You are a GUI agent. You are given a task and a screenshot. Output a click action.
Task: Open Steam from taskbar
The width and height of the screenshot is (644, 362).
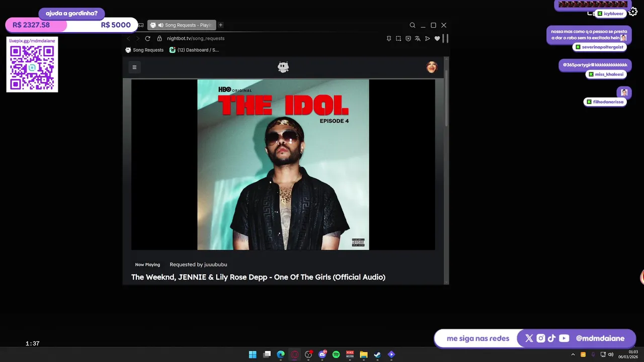pyautogui.click(x=377, y=354)
